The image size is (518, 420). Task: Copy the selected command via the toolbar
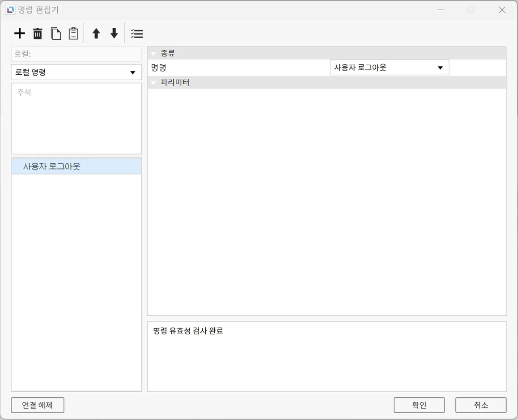(55, 34)
